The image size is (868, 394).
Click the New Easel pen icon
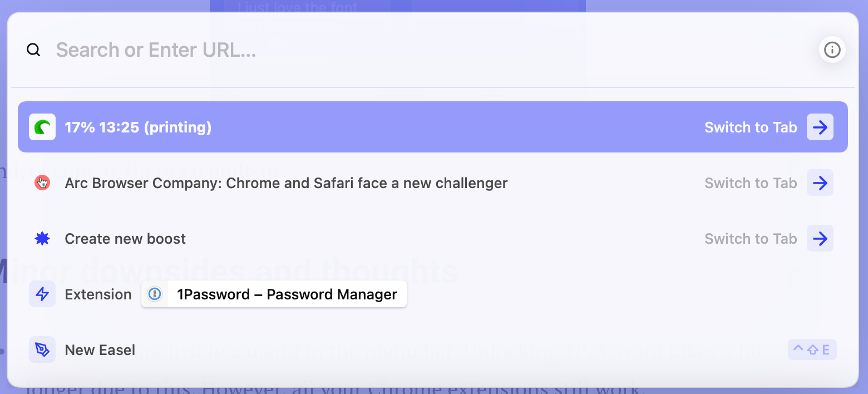point(42,349)
